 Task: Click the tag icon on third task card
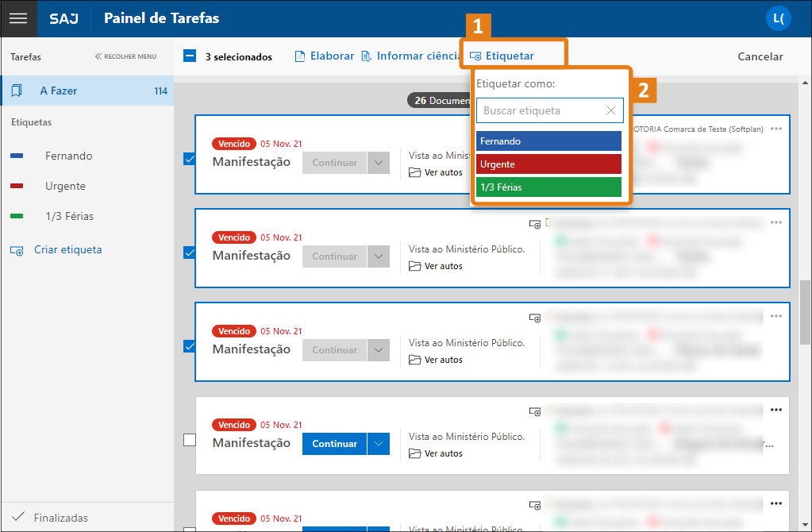[536, 318]
